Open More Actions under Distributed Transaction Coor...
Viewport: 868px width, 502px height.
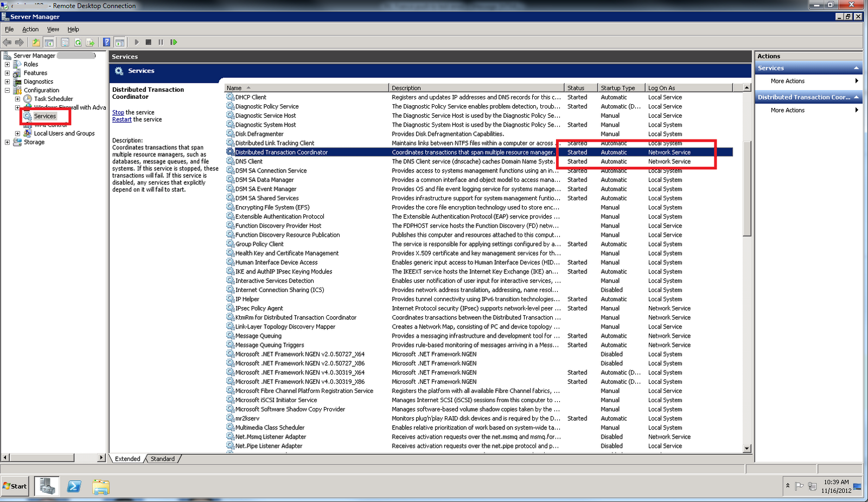point(788,111)
